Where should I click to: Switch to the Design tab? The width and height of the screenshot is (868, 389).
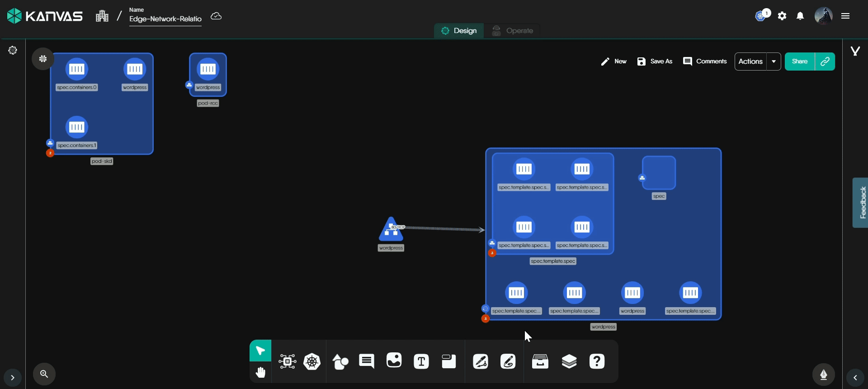[x=459, y=31]
